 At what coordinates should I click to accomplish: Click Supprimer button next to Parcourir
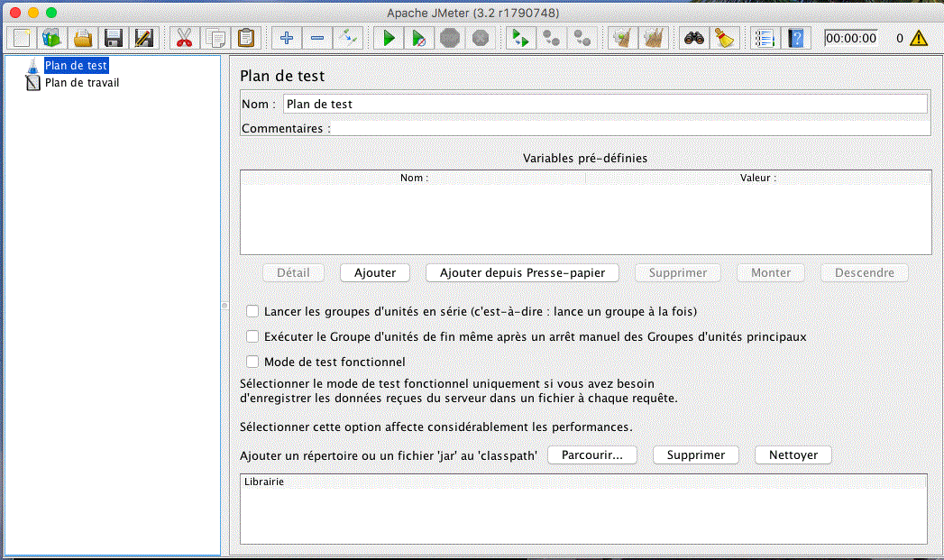[x=696, y=455]
